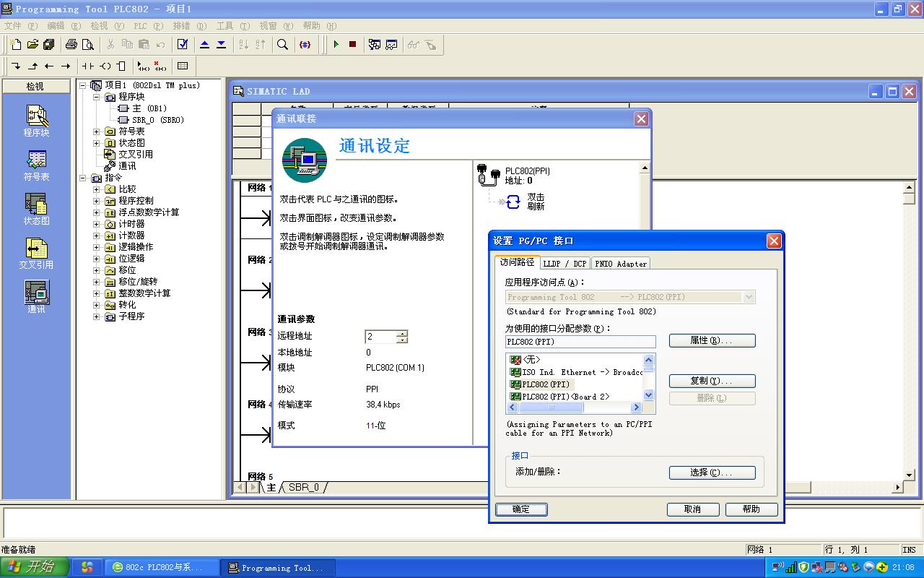Open 状态图 in the left view bar
This screenshot has width=924, height=578.
36,210
